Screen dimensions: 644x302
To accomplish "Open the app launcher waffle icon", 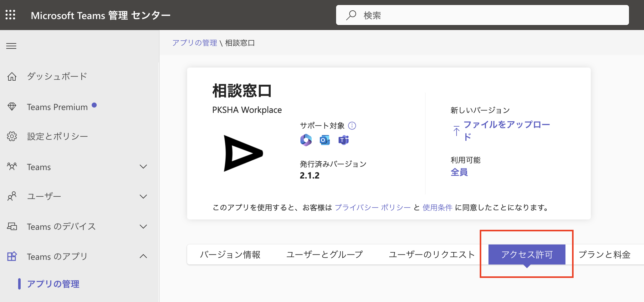I will pyautogui.click(x=10, y=15).
